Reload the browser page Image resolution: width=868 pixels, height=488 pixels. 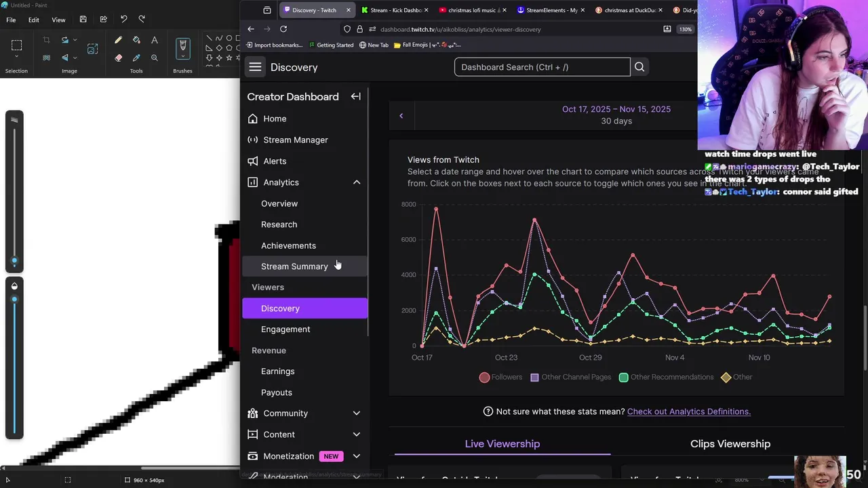pos(283,29)
